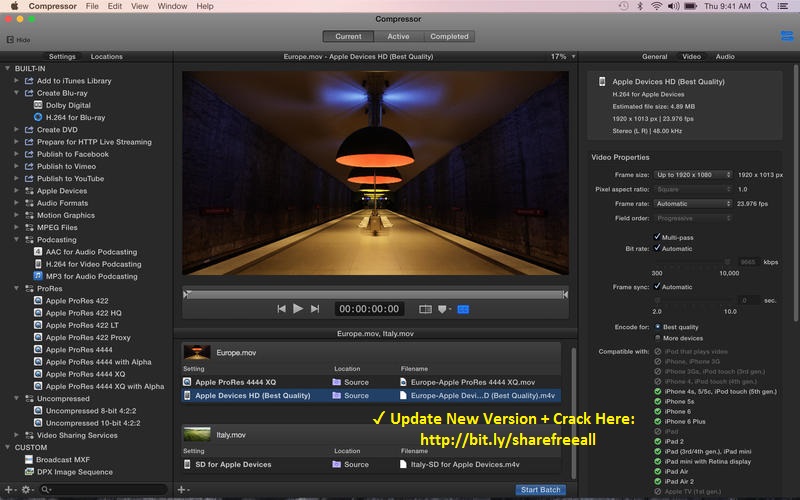
Task: Click the Start Batch button
Action: point(540,489)
